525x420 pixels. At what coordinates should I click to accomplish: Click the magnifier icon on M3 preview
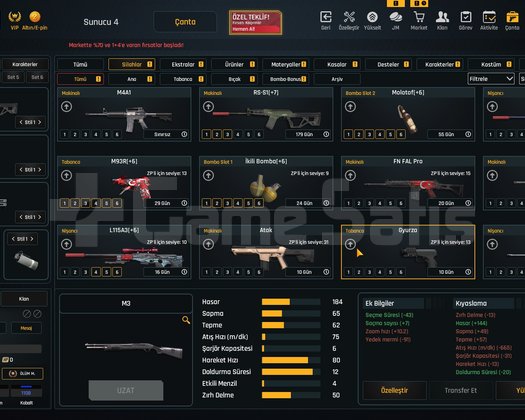(x=186, y=320)
